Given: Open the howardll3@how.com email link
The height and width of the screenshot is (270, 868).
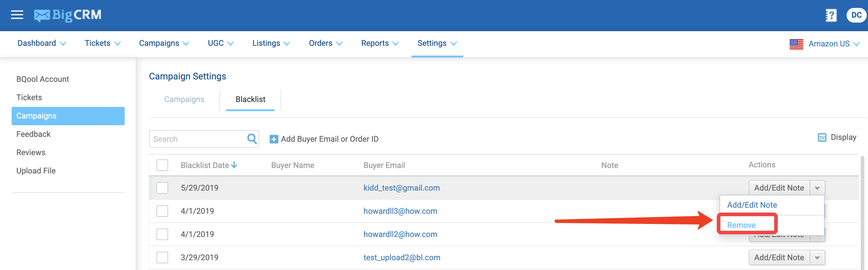Looking at the screenshot, I should (400, 211).
